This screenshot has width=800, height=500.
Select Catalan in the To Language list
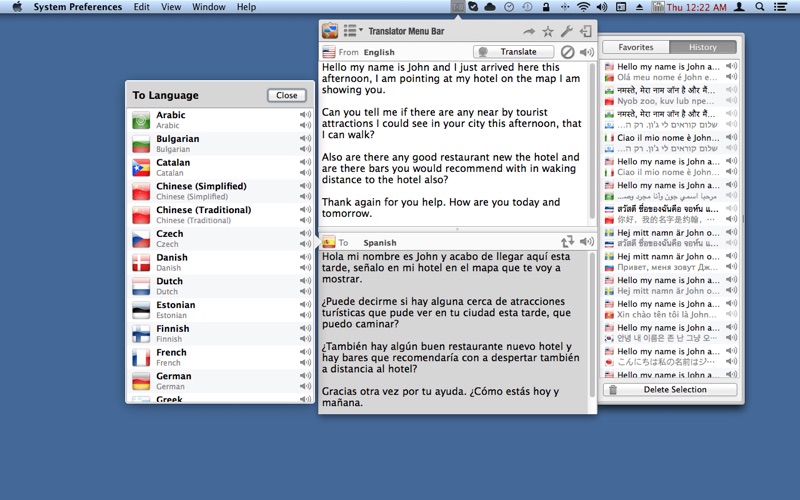[x=220, y=167]
